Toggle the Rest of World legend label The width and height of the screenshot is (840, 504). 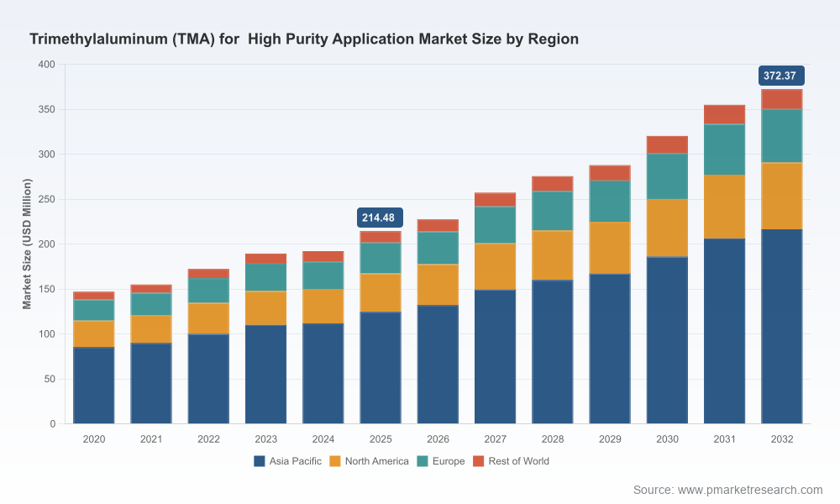point(518,461)
